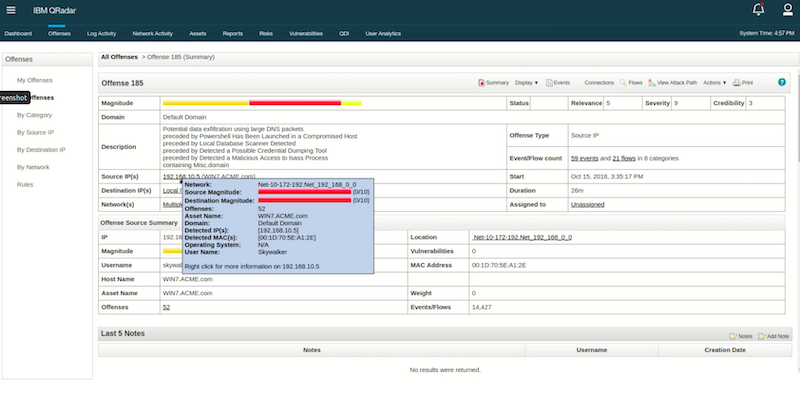Go to the Assets tab

[197, 34]
